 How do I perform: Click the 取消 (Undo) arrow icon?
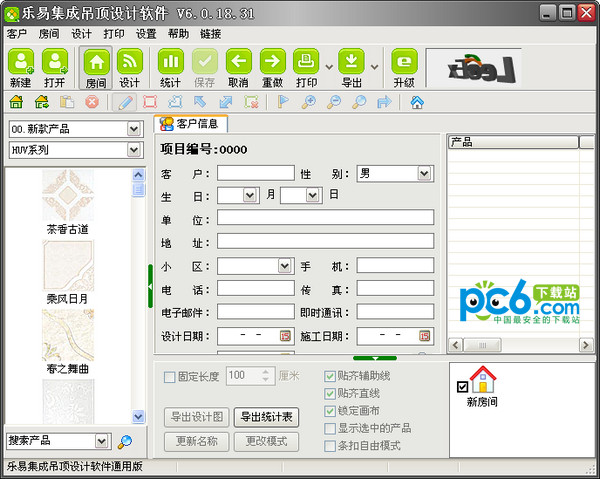238,62
